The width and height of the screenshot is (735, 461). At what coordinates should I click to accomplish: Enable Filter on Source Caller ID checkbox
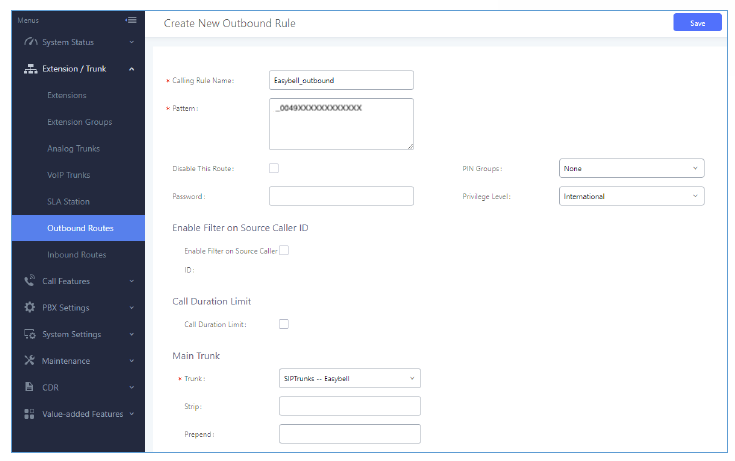[x=284, y=250]
